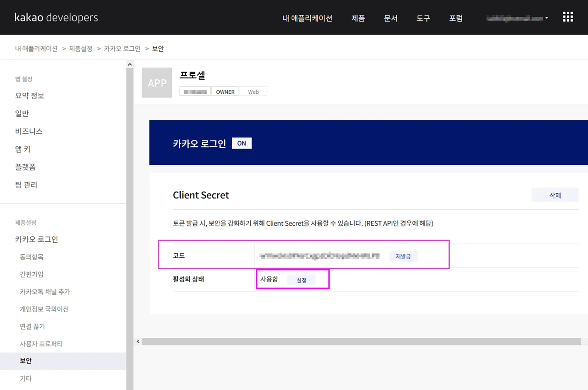Screen dimensions: 588x390
Task: Open 카카오톡 채널 추가 submenu item
Action: coord(45,291)
